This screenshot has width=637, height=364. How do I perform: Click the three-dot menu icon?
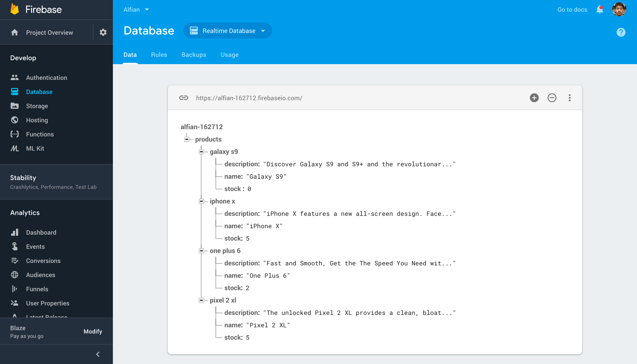(x=570, y=98)
